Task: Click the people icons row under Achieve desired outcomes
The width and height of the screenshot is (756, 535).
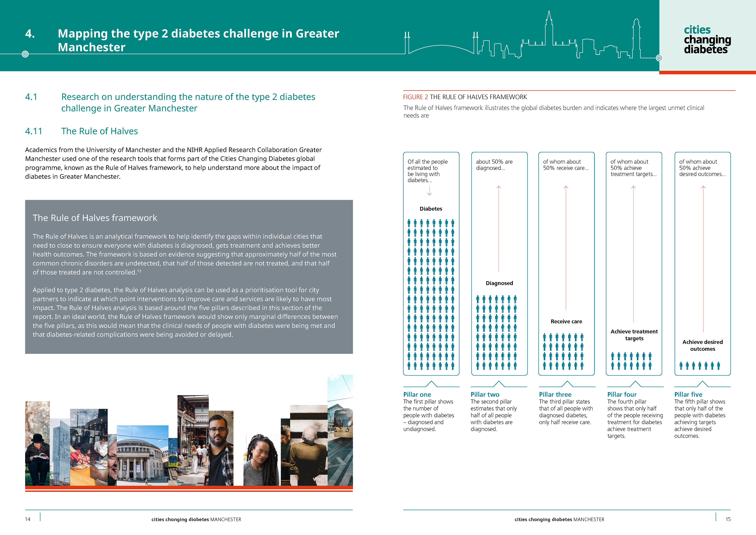Action: [x=700, y=366]
